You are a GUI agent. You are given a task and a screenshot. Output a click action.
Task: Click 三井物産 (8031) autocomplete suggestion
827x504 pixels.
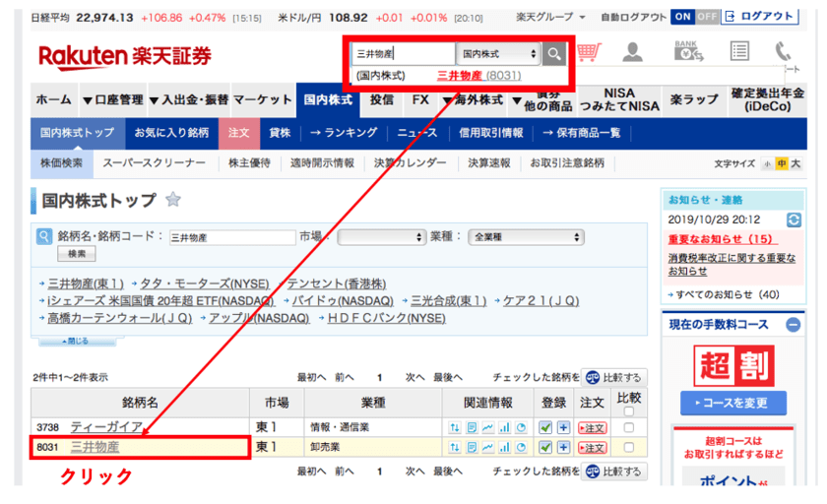pyautogui.click(x=478, y=76)
